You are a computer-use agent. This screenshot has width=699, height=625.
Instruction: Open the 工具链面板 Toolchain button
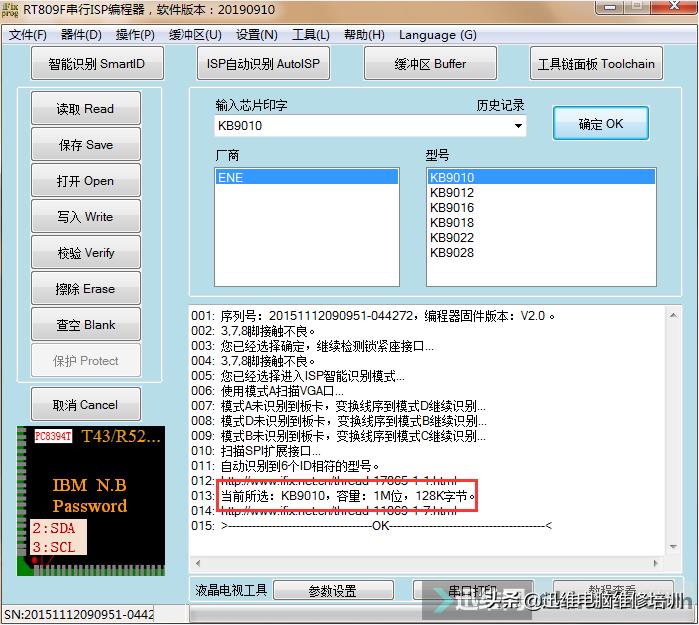pos(596,63)
